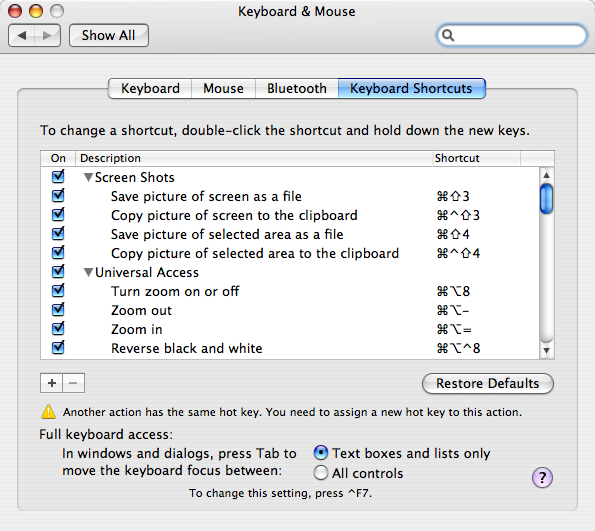Click the plus add shortcut button
The height and width of the screenshot is (531, 595).
[52, 383]
